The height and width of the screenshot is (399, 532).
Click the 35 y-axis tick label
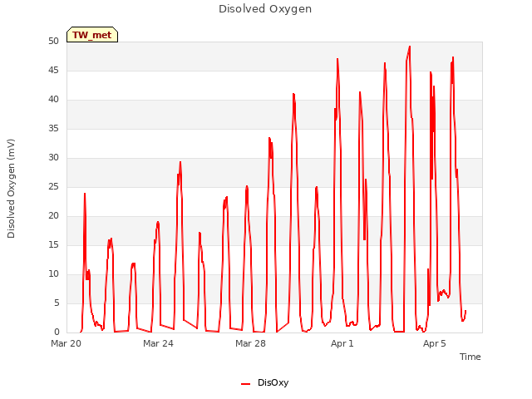tap(53, 128)
